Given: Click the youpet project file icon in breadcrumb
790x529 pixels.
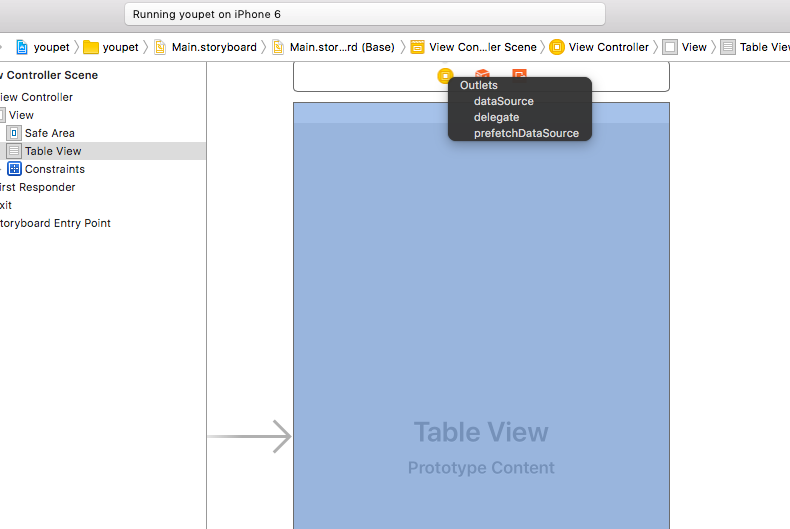Looking at the screenshot, I should [x=22, y=47].
